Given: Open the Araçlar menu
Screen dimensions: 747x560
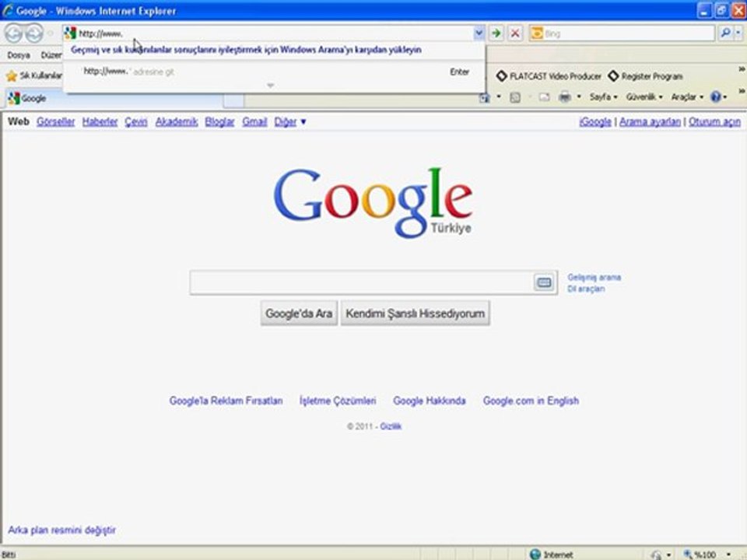Looking at the screenshot, I should coord(687,97).
